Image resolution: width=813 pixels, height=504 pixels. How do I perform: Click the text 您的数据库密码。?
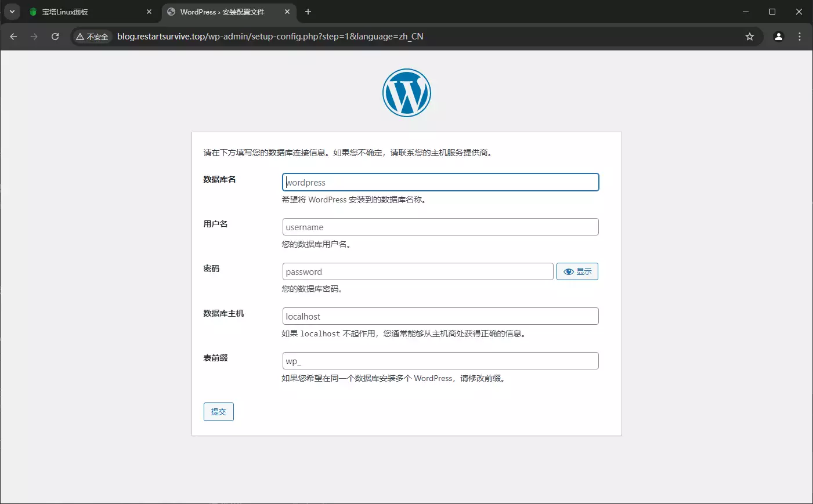(x=312, y=289)
